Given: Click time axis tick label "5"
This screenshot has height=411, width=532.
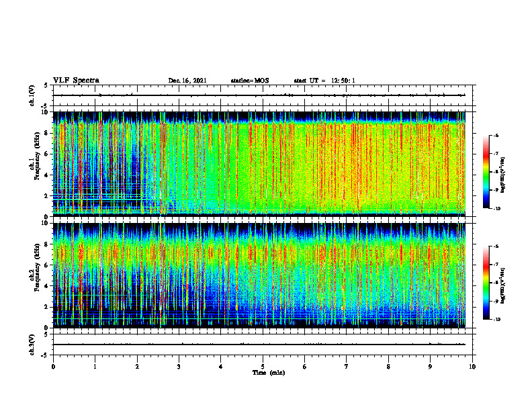Looking at the screenshot, I should 263,367.
